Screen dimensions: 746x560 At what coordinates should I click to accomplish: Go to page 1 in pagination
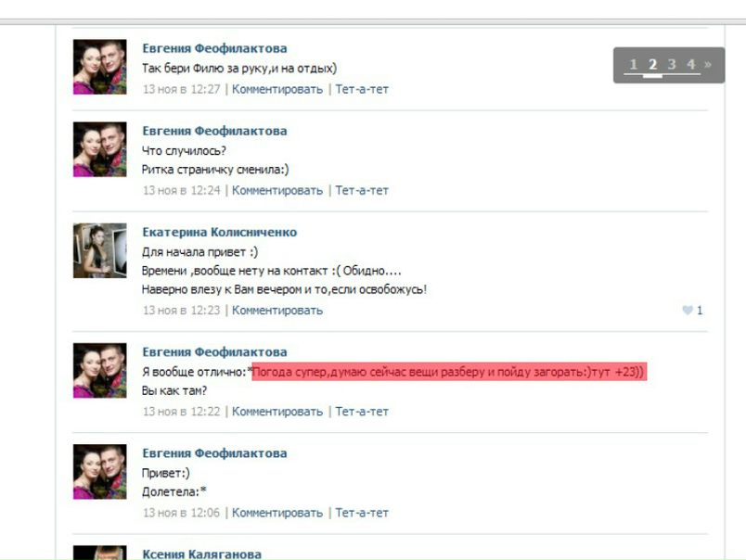pyautogui.click(x=633, y=64)
